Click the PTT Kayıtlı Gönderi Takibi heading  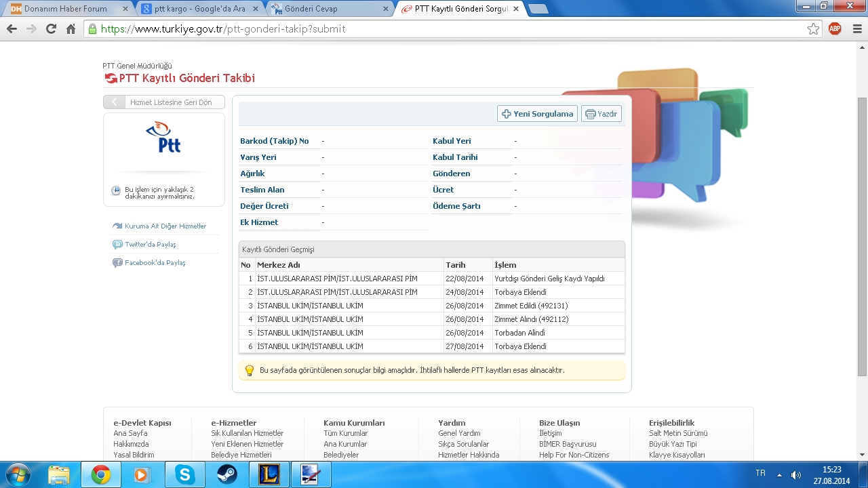tap(187, 78)
